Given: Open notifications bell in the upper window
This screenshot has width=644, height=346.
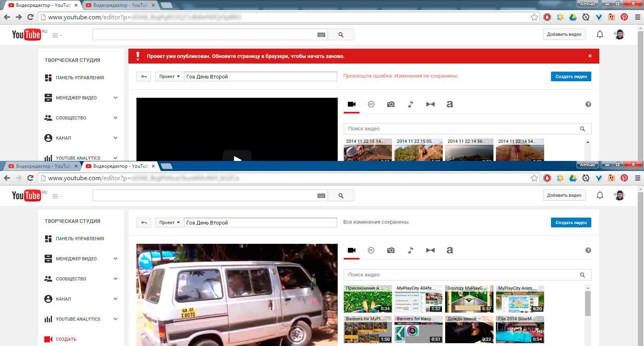Looking at the screenshot, I should pos(600,34).
